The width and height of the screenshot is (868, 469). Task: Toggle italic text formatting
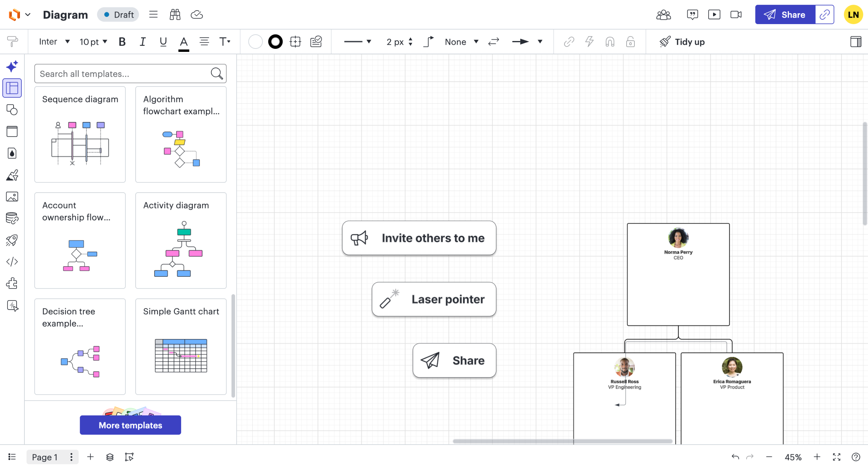pyautogui.click(x=142, y=42)
